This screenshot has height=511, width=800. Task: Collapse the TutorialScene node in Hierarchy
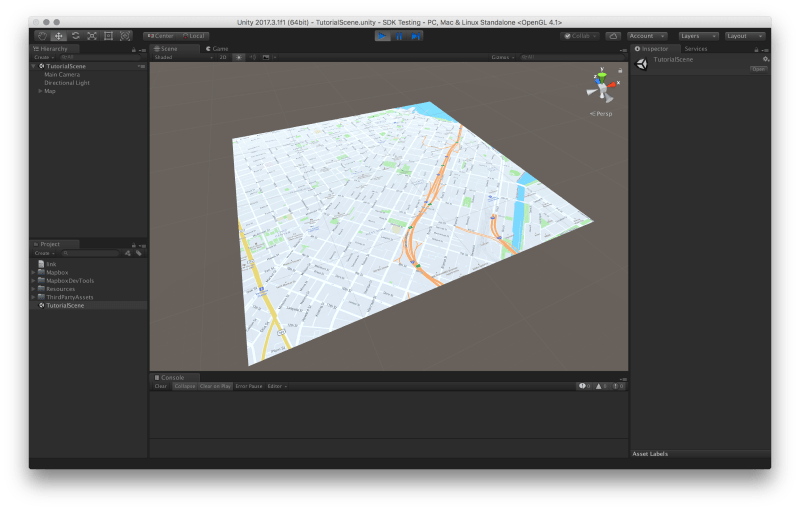point(34,66)
